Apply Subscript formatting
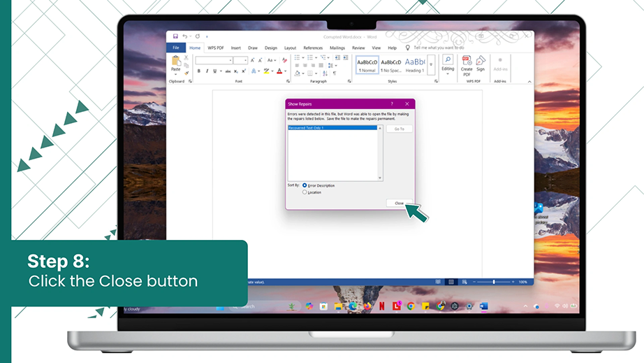The height and width of the screenshot is (363, 644). (236, 71)
